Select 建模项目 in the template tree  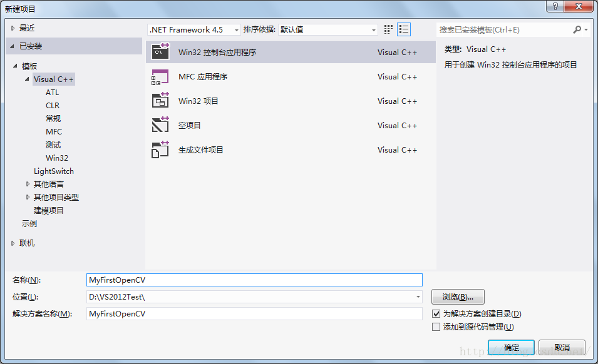(x=48, y=211)
